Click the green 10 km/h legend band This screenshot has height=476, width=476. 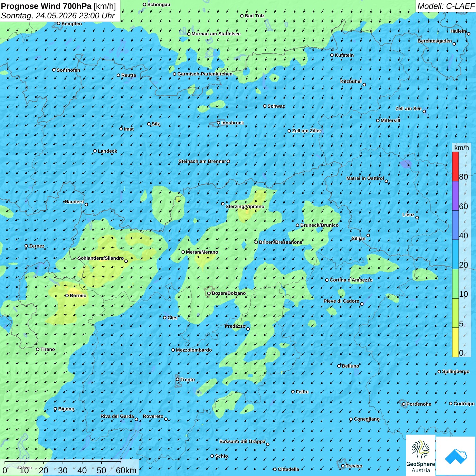pos(455,284)
